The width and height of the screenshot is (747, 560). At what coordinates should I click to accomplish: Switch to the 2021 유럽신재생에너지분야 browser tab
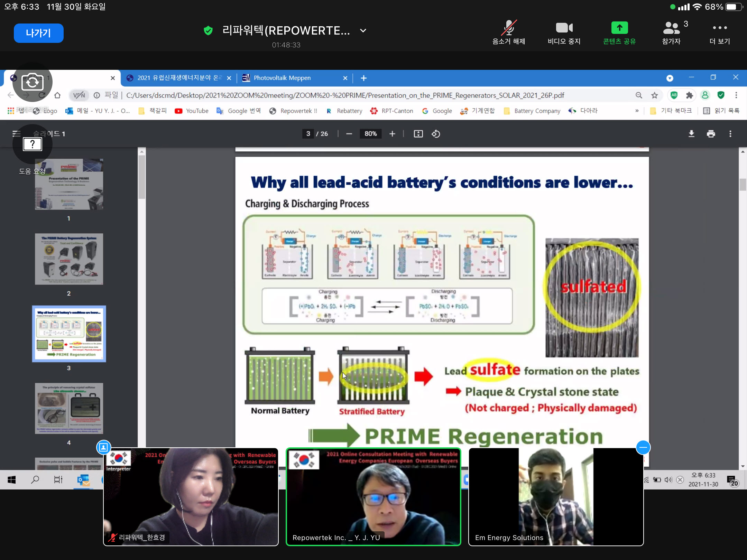[x=179, y=78]
